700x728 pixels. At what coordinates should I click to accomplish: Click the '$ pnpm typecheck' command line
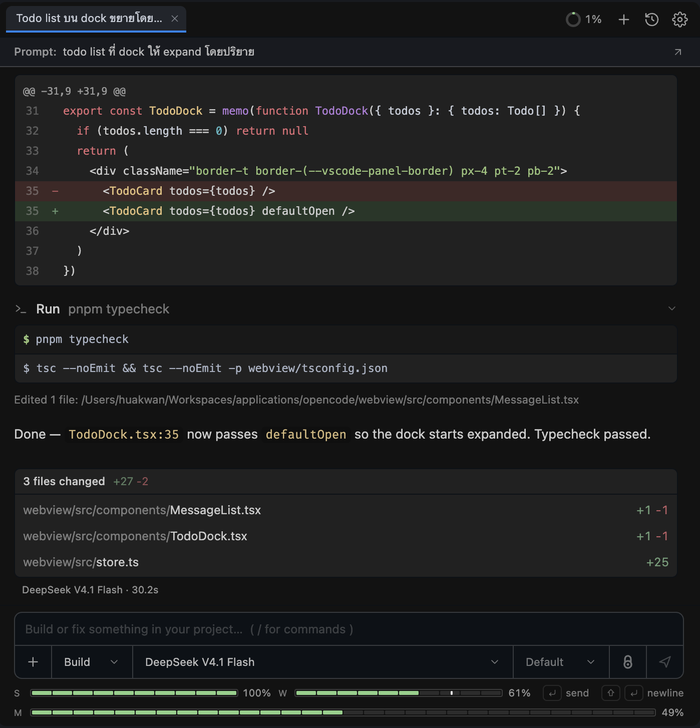346,339
